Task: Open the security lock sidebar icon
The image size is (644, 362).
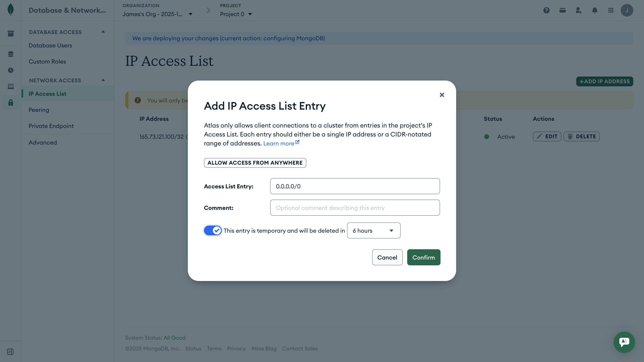Action: click(x=11, y=102)
